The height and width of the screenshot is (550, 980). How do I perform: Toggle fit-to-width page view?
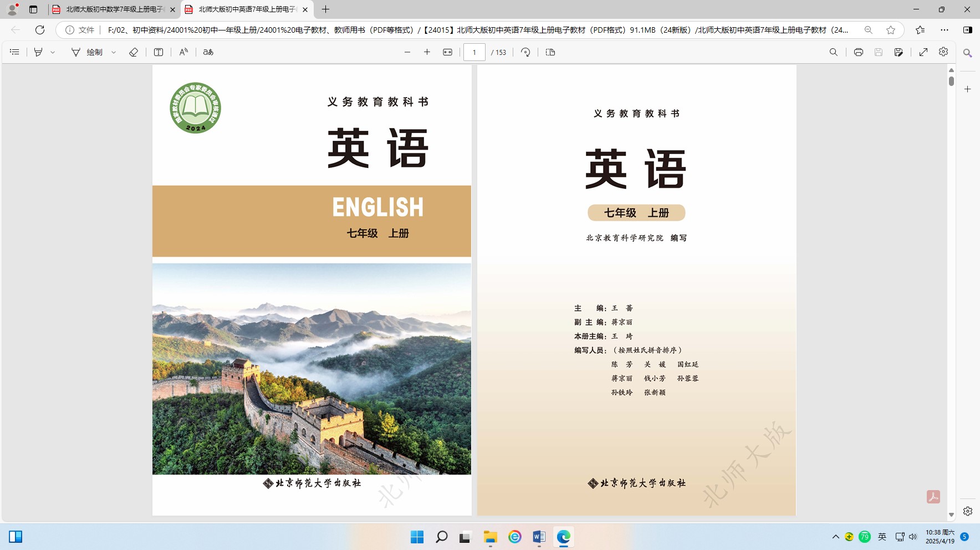pyautogui.click(x=447, y=52)
